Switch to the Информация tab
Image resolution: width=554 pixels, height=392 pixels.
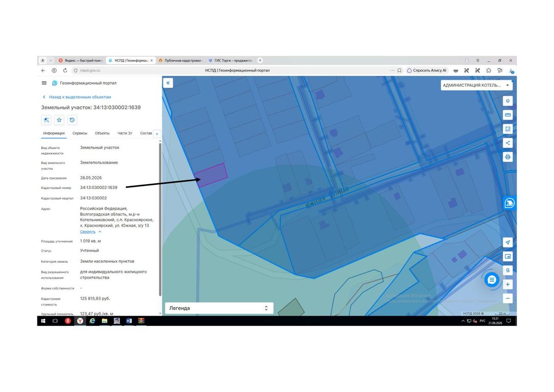(x=54, y=133)
